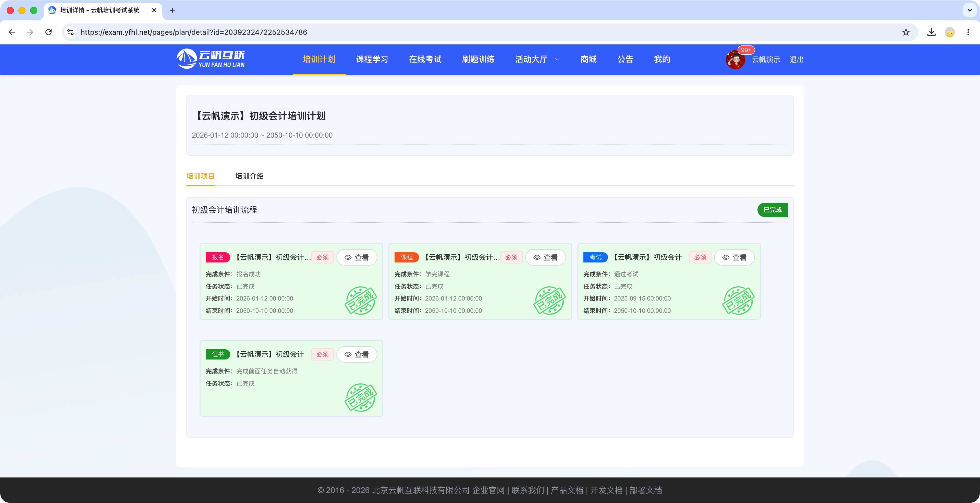Switch to the 培训介绍 tab

tap(249, 176)
